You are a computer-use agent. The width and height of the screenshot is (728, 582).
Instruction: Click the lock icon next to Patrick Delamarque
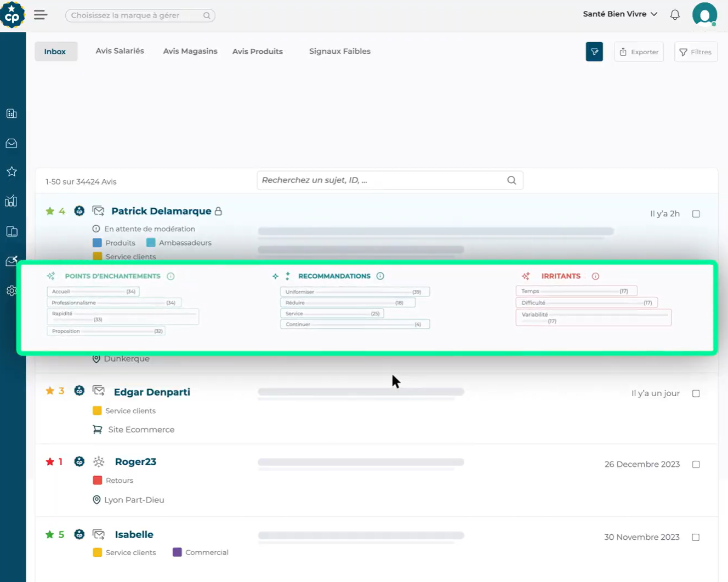[219, 210]
